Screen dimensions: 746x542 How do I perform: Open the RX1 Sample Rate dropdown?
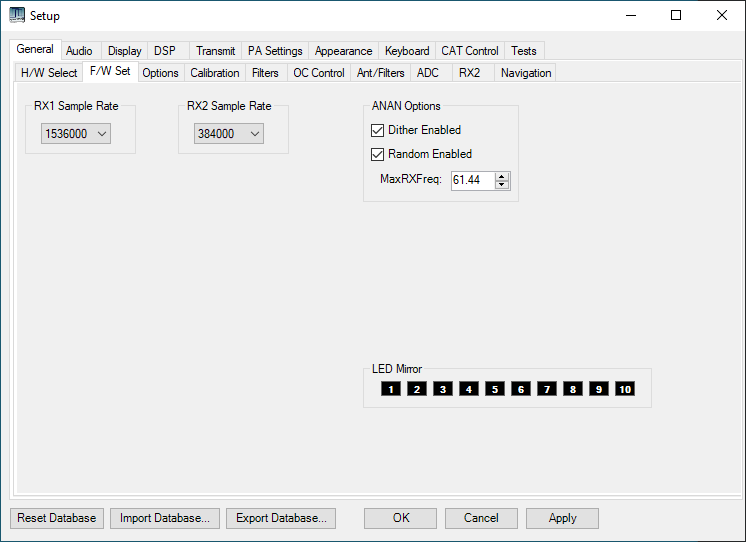(x=76, y=134)
